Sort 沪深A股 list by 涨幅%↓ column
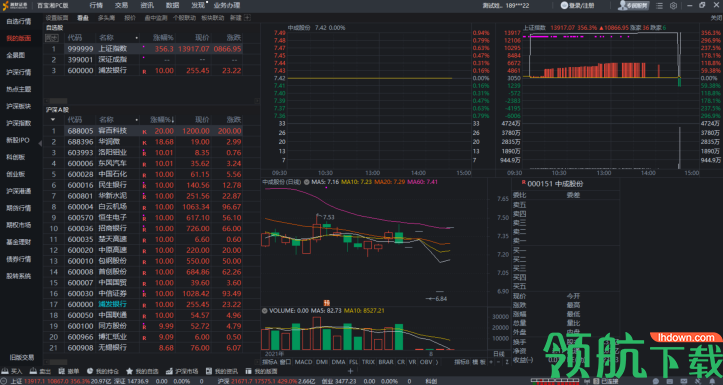 coord(162,120)
